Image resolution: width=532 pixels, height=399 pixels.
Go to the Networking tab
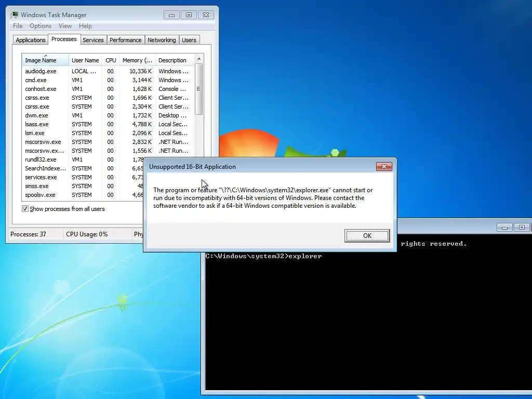click(162, 40)
